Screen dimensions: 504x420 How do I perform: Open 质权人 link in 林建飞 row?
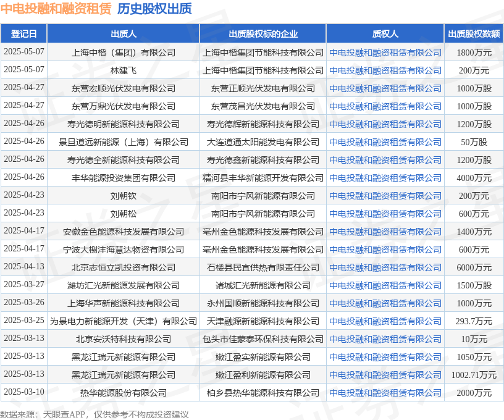coord(385,70)
